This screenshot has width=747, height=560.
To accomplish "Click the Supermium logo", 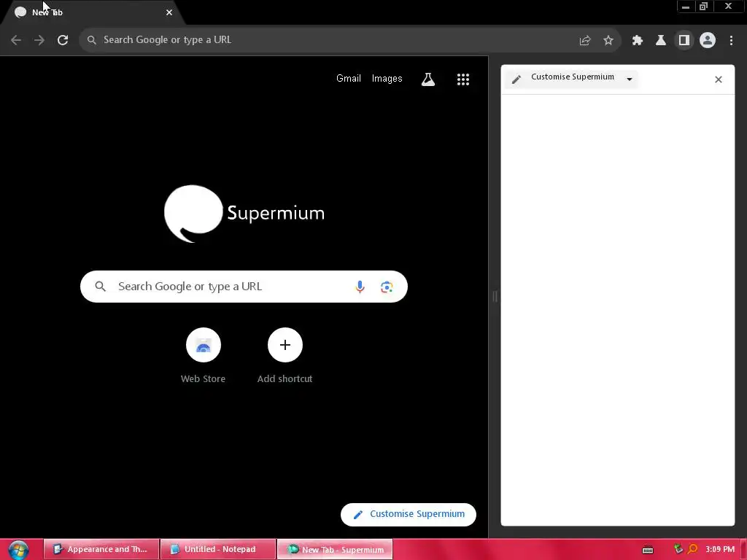I will click(x=244, y=214).
